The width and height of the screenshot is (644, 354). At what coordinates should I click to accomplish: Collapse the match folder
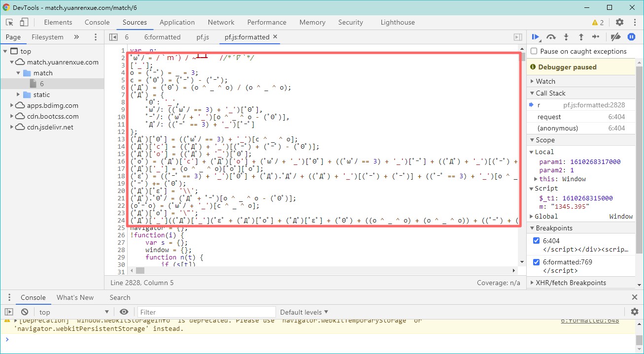pyautogui.click(x=19, y=73)
